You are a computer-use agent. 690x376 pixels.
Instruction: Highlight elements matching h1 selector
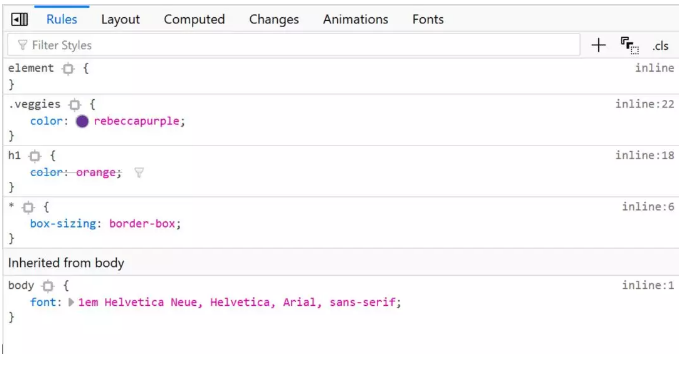coord(35,156)
